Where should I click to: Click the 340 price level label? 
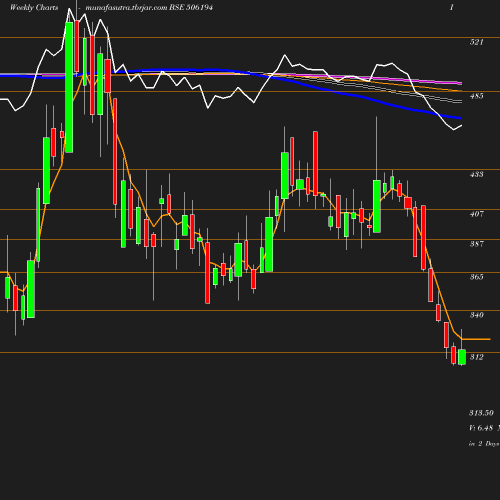476,315
